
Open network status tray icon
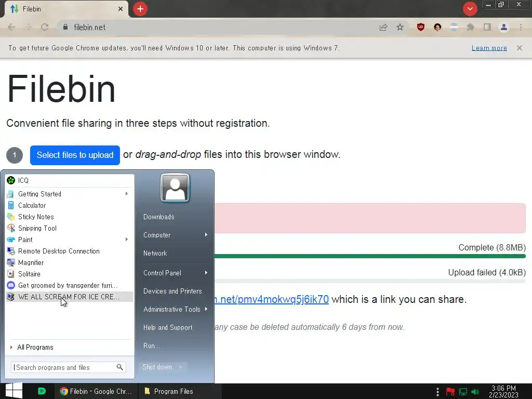(x=463, y=392)
